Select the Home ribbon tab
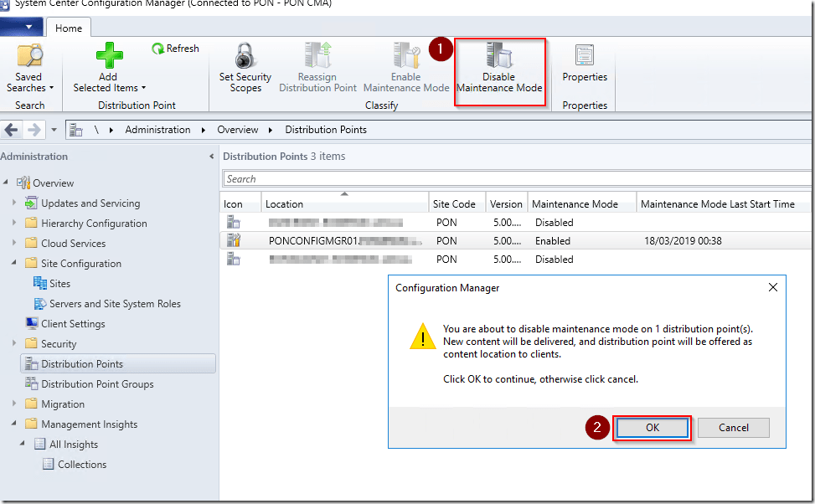The image size is (815, 504). 69,28
